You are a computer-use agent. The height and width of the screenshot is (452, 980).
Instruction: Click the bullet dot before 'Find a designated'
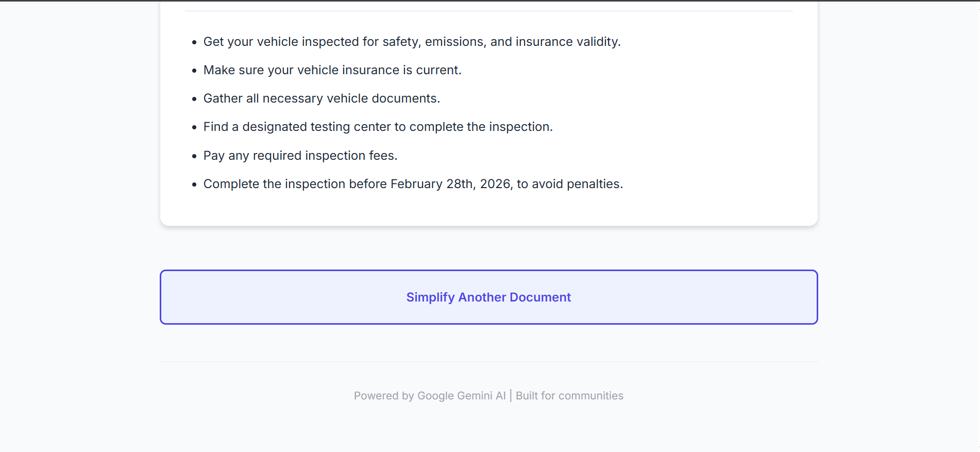click(x=194, y=127)
